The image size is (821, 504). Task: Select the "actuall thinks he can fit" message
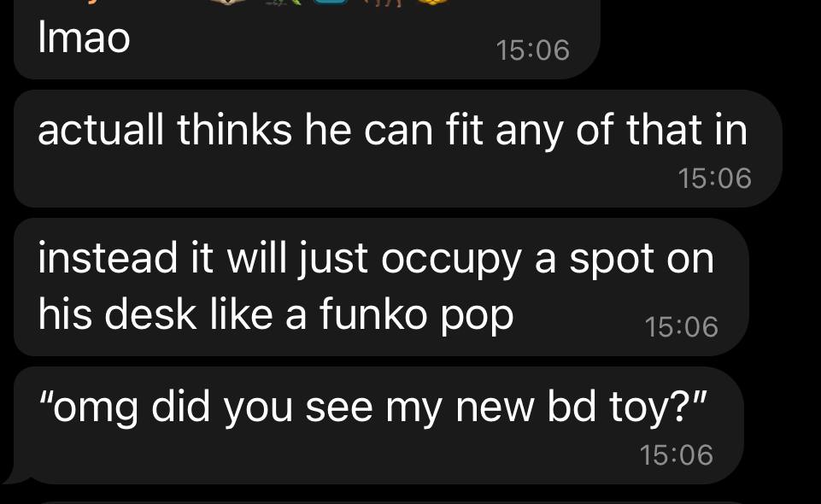(x=398, y=149)
